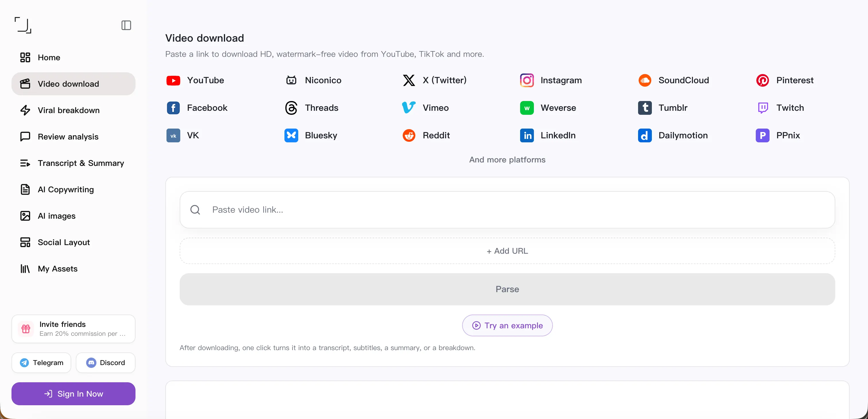
Task: Click the LinkedIn platform icon
Action: click(x=527, y=136)
